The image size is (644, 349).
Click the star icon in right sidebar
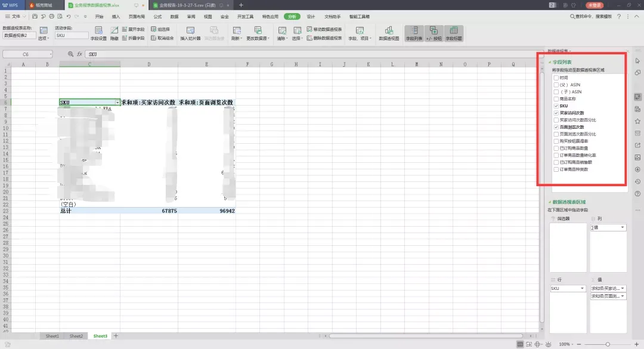tap(637, 121)
